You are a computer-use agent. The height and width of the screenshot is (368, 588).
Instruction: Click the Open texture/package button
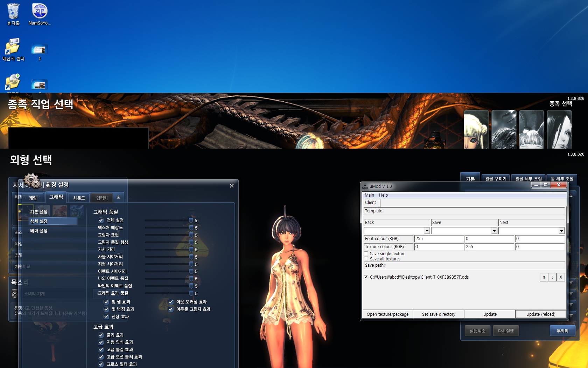[387, 314]
